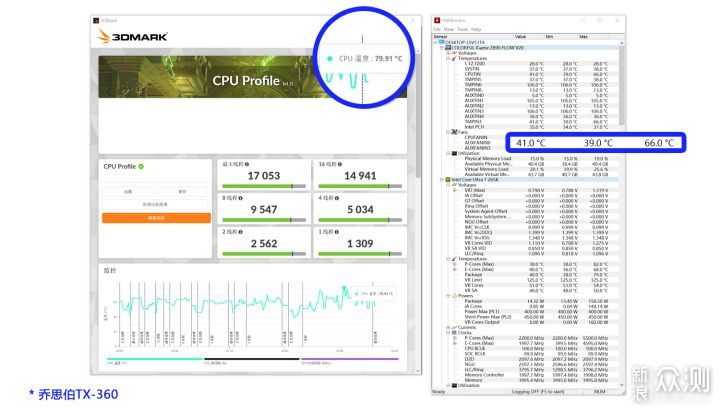Toggle the black CPU utilization legend line

pyautogui.click(x=252, y=359)
